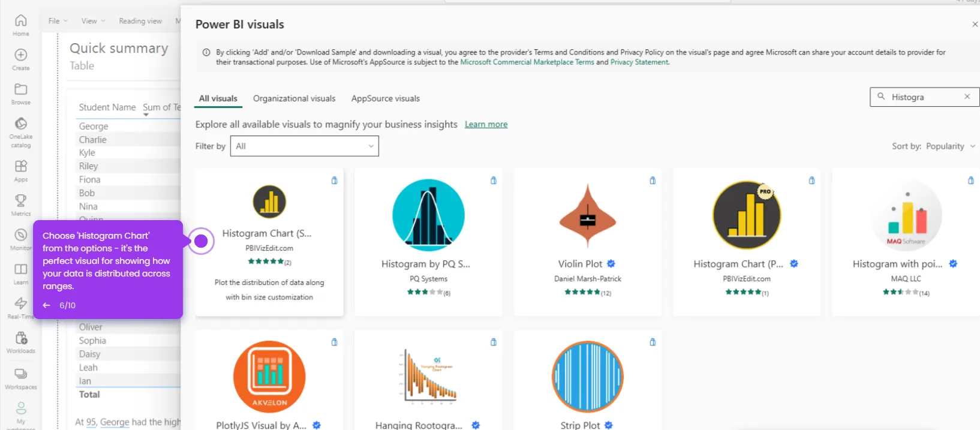This screenshot has width=980, height=430.
Task: Switch to AppSource visuals tab
Action: point(386,98)
